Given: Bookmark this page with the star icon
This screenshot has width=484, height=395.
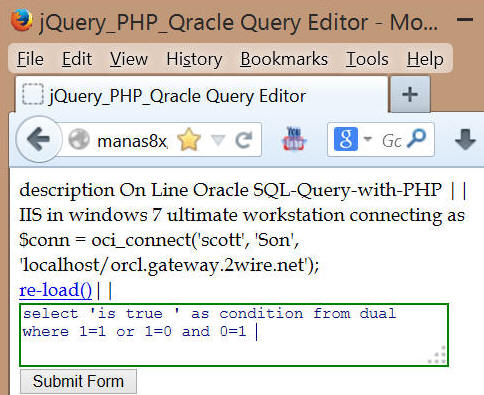Looking at the screenshot, I should tap(189, 140).
